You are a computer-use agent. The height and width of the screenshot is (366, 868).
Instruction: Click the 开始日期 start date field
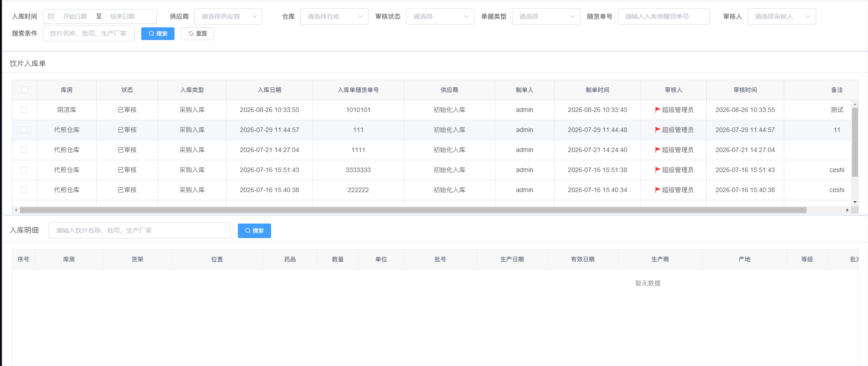click(75, 16)
